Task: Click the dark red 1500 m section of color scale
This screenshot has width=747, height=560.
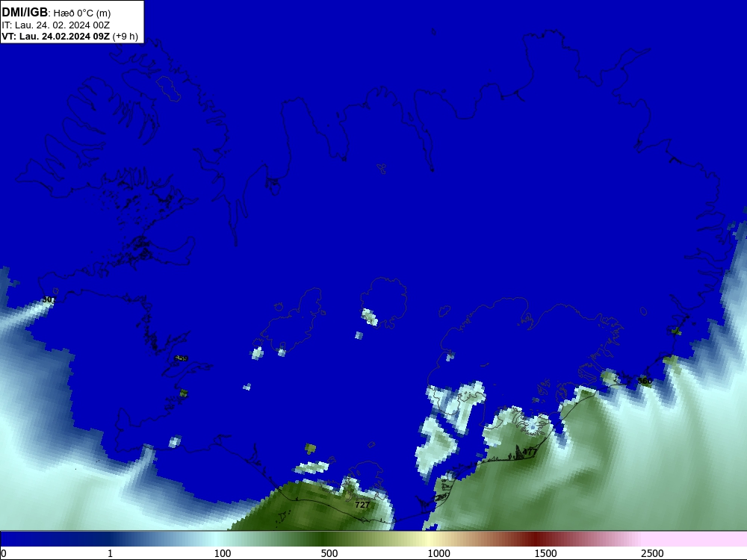Action: point(536,539)
